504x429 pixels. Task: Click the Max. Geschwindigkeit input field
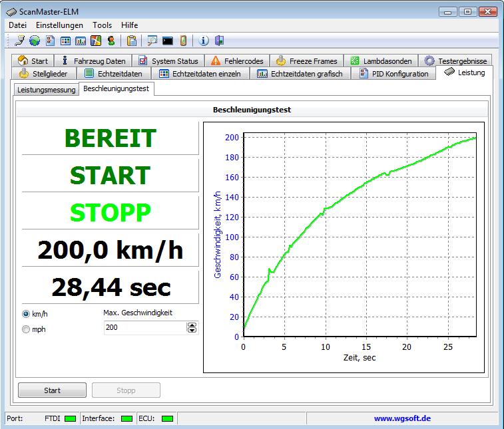tap(144, 327)
